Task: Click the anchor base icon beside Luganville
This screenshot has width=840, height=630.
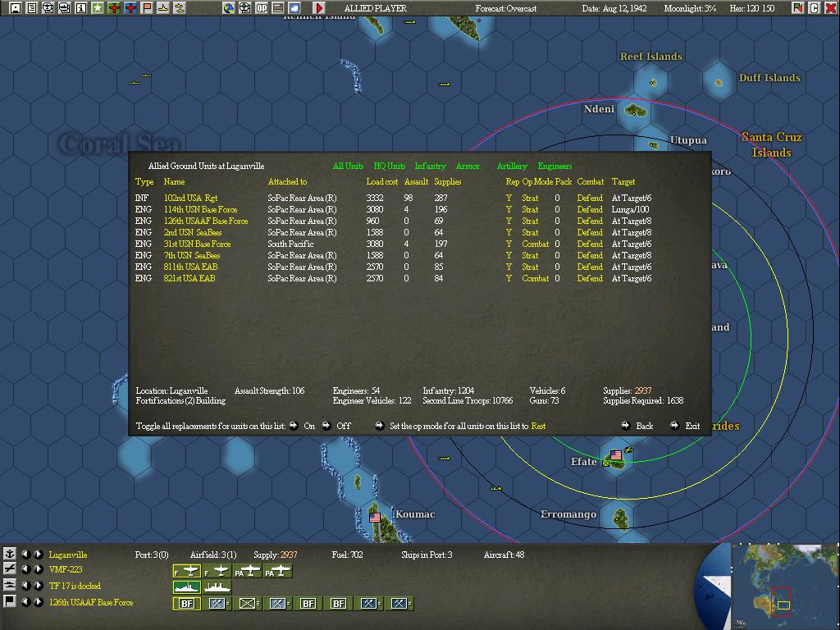Action: point(10,554)
